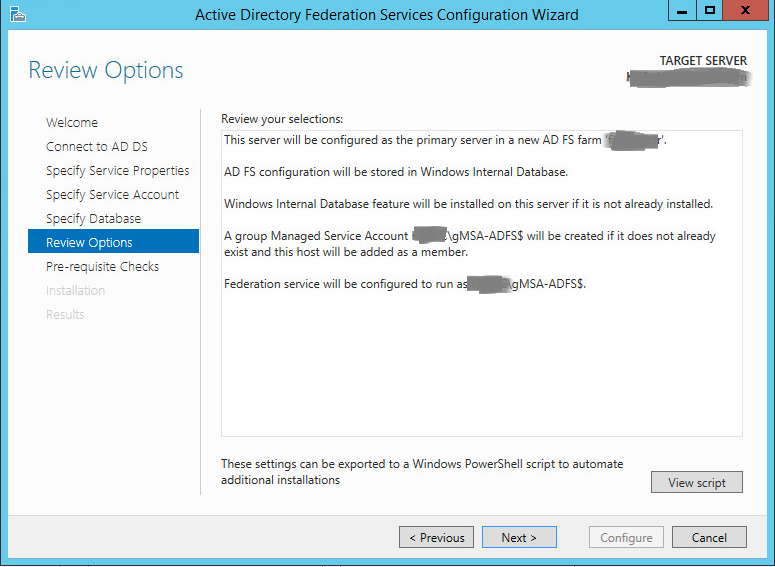Select Specify Service Account step
Viewport: 775px width, 567px height.
(112, 194)
